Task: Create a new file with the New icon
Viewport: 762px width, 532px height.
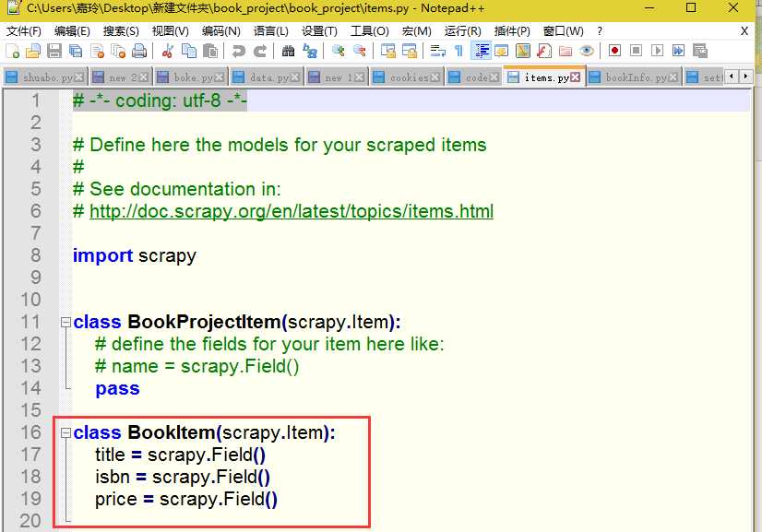Action: point(13,51)
